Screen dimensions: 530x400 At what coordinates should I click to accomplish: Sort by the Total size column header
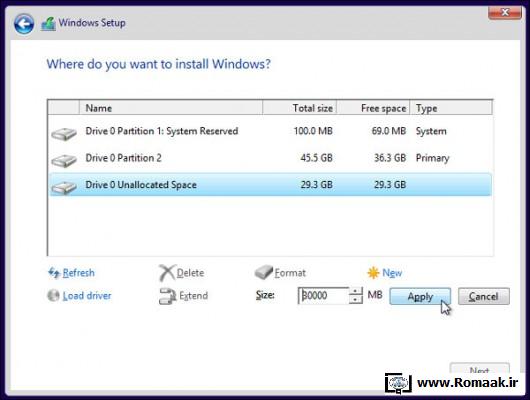tap(299, 108)
